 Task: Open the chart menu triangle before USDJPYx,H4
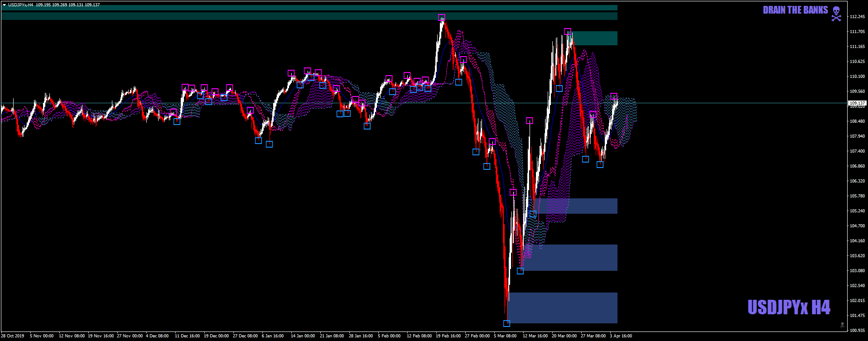pyautogui.click(x=4, y=5)
